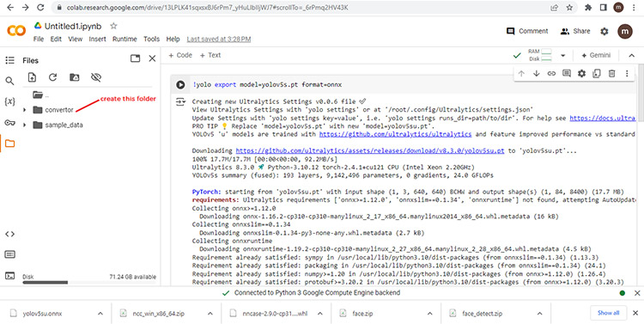Select the Files folder sidebar icon

pos(9,144)
